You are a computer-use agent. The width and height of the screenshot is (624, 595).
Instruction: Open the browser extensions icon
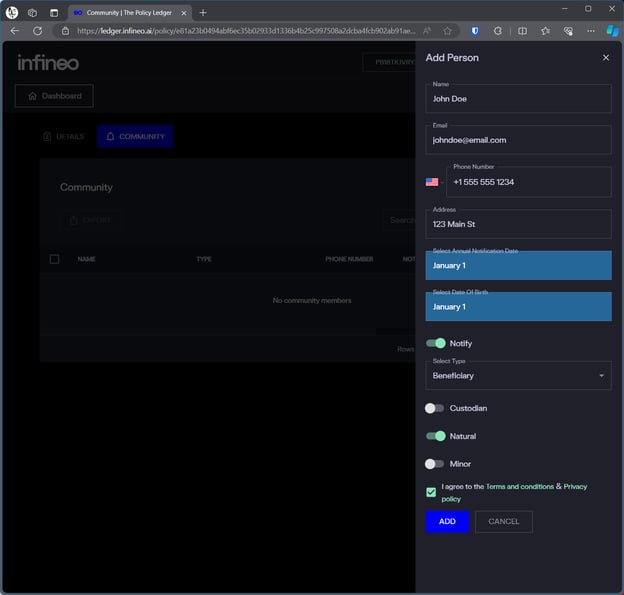pyautogui.click(x=498, y=31)
